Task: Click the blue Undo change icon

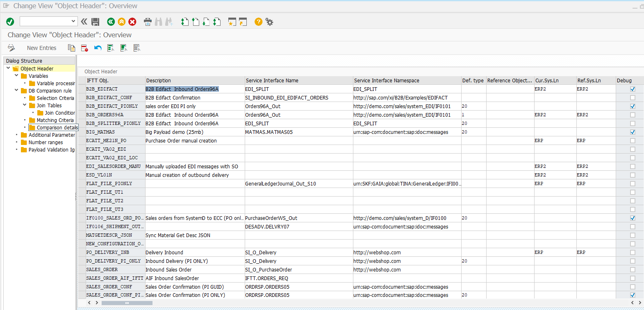Action: pos(98,48)
